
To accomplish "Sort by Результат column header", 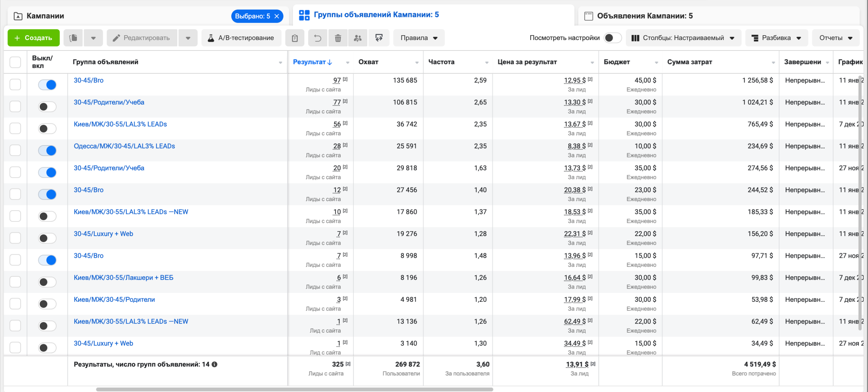I will click(x=309, y=62).
